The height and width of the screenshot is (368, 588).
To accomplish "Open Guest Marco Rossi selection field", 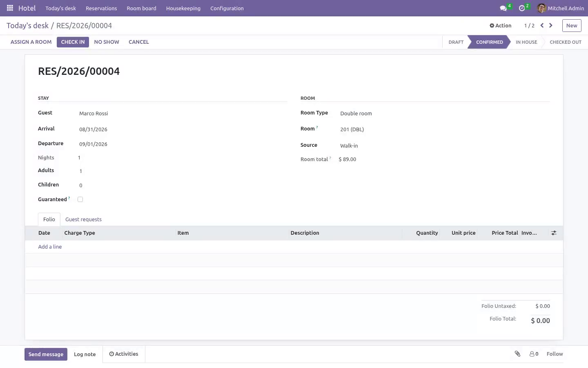I will pos(183,114).
